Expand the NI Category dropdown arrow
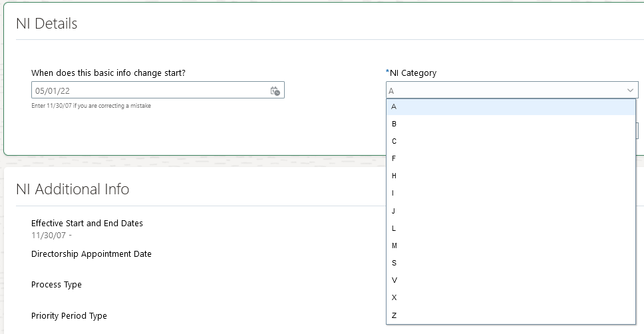 tap(629, 90)
